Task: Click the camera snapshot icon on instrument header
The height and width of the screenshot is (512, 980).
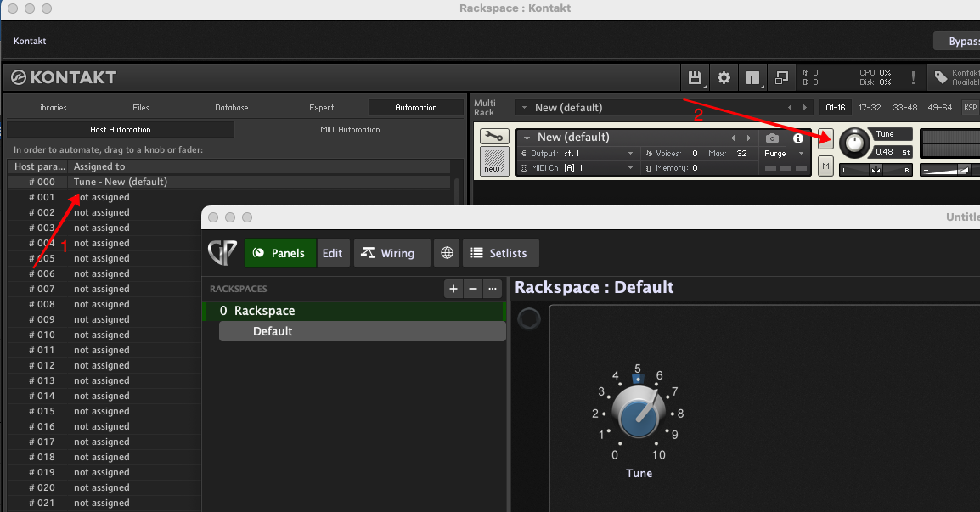Action: click(x=773, y=138)
